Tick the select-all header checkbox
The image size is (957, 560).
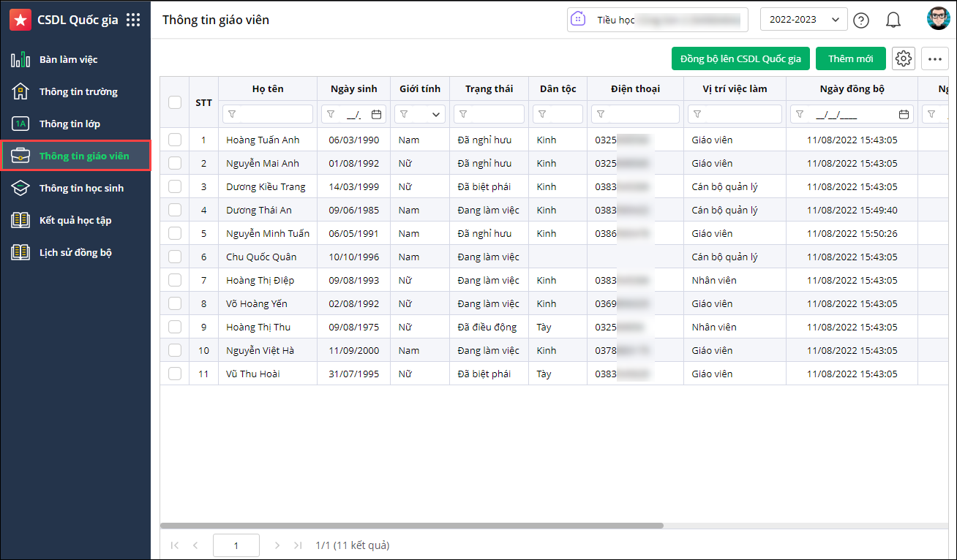(175, 102)
